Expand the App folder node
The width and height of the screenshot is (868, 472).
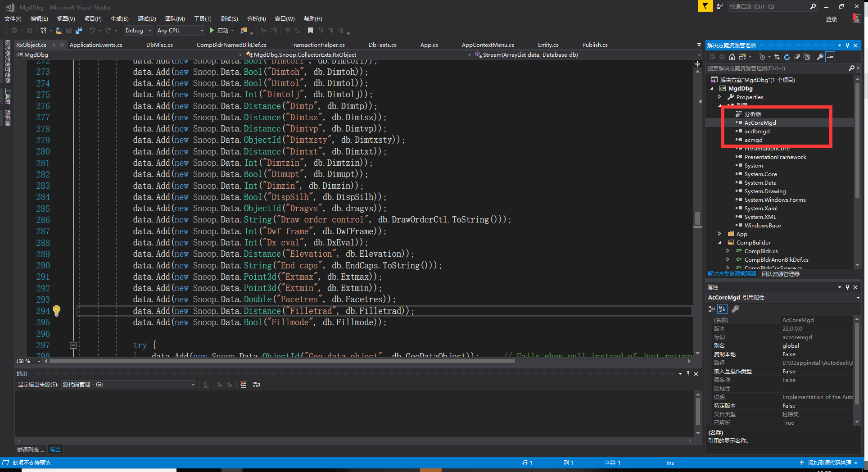click(719, 234)
